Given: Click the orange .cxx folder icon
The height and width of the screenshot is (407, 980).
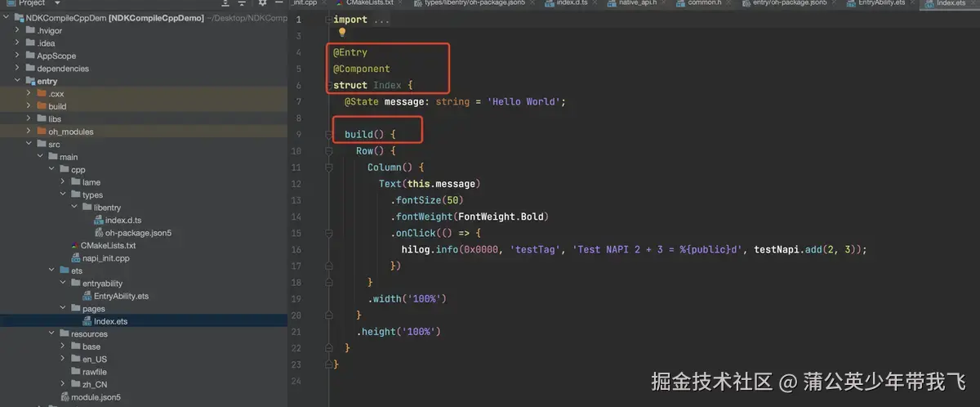Looking at the screenshot, I should pyautogui.click(x=41, y=94).
